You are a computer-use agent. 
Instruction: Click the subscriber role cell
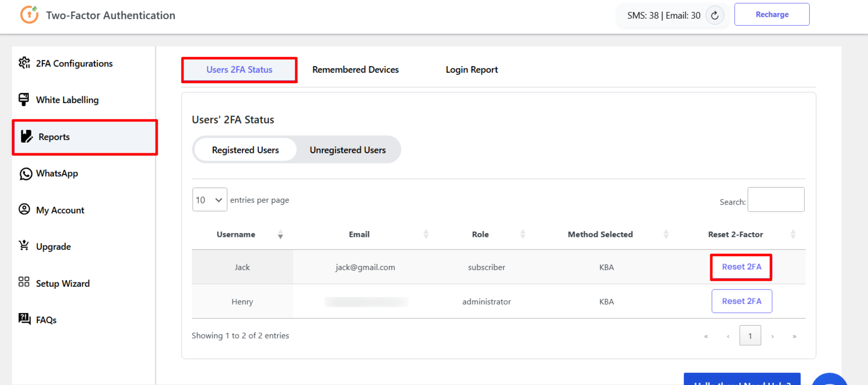tap(486, 267)
